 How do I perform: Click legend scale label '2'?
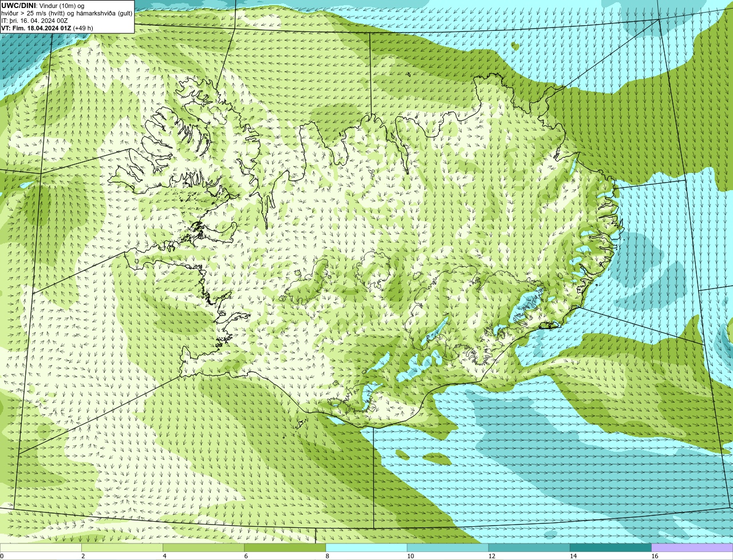pos(83,556)
